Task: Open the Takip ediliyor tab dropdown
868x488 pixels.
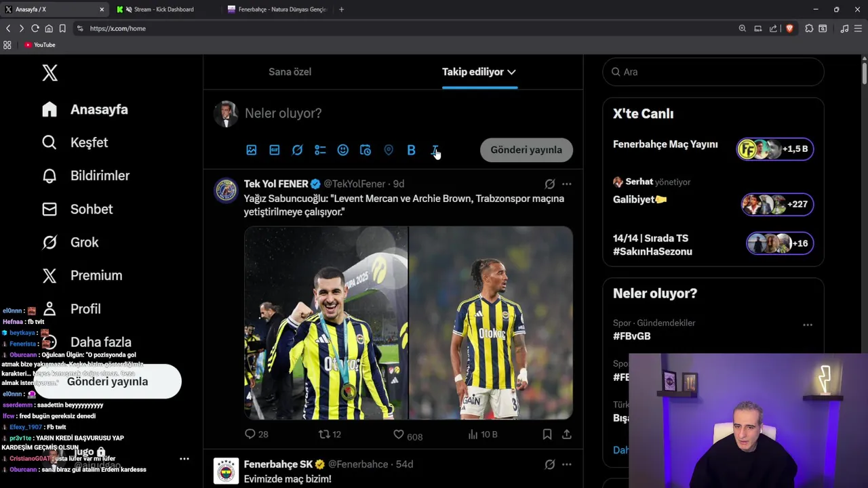Action: (x=479, y=72)
